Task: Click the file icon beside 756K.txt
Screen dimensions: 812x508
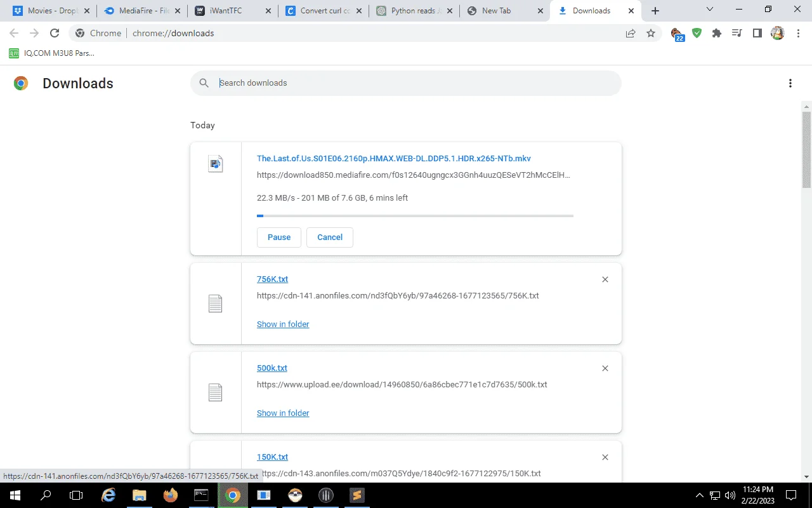Action: coord(216,304)
